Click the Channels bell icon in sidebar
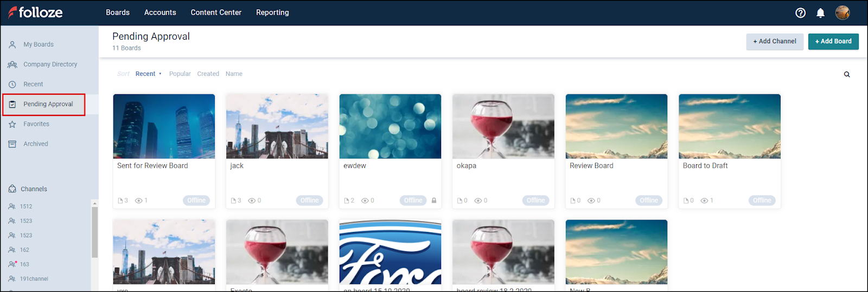 (x=12, y=189)
